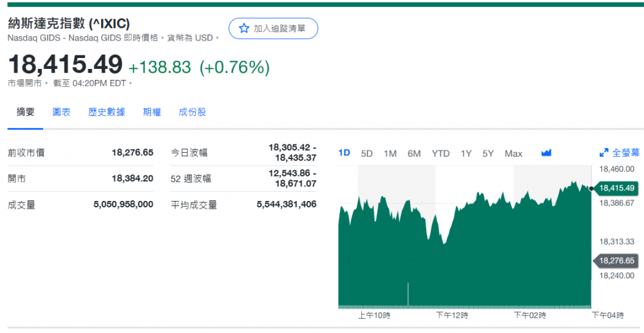Click the mountain chart type icon
The height and width of the screenshot is (333, 644).
click(x=547, y=153)
